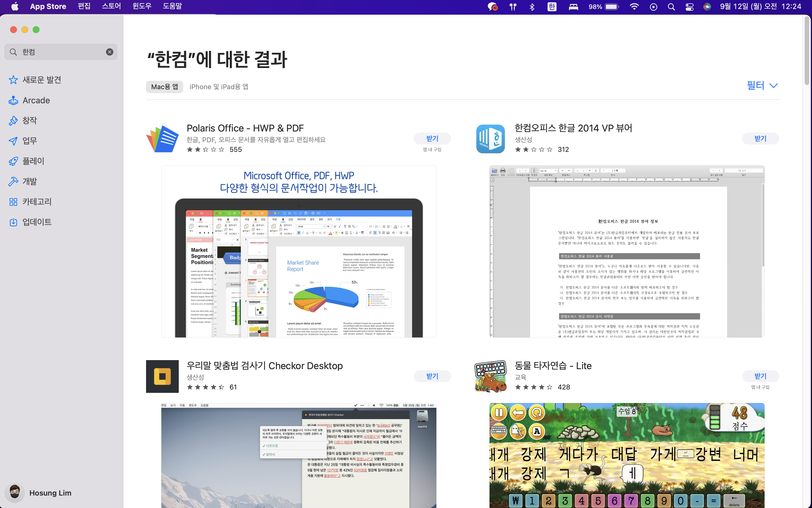Open the 윈도우 (Window) menu
This screenshot has width=812, height=508.
tap(142, 6)
